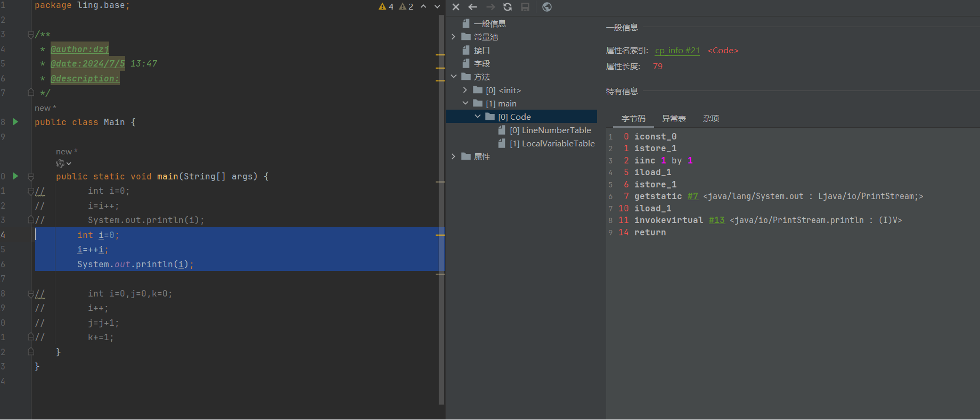Click the top yellow warning stripe marker
This screenshot has height=420, width=980.
440,55
